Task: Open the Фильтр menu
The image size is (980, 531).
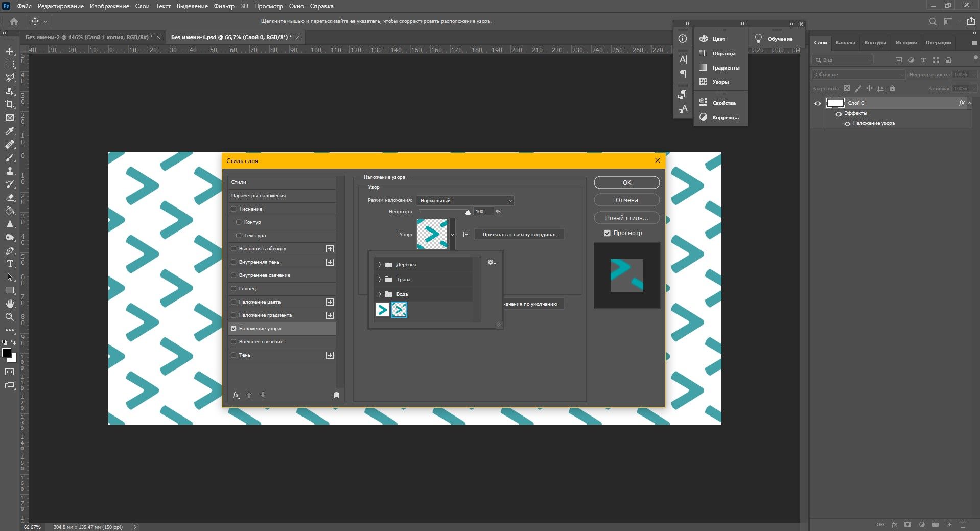Action: (224, 6)
